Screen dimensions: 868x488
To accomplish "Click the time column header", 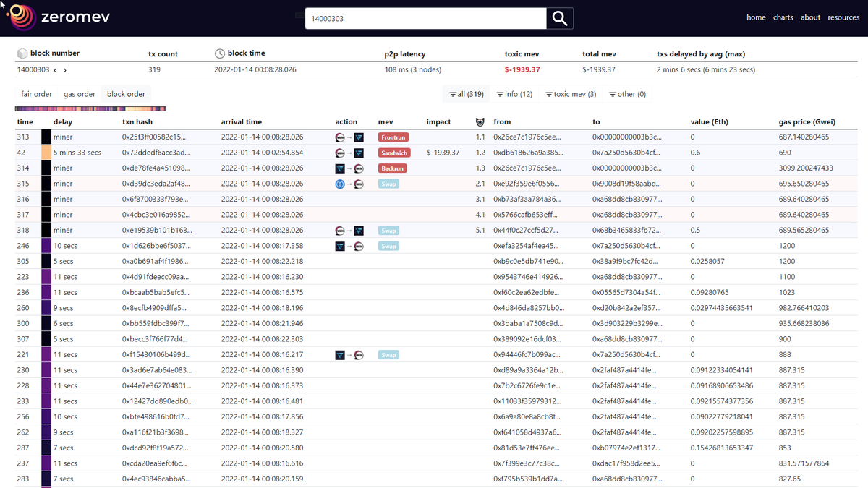I will (25, 122).
